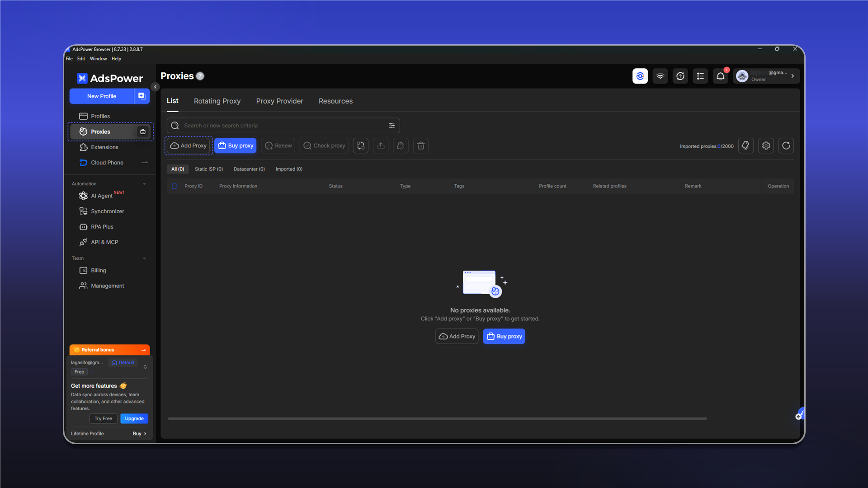
Task: Open the Resources tab
Action: pyautogui.click(x=335, y=101)
